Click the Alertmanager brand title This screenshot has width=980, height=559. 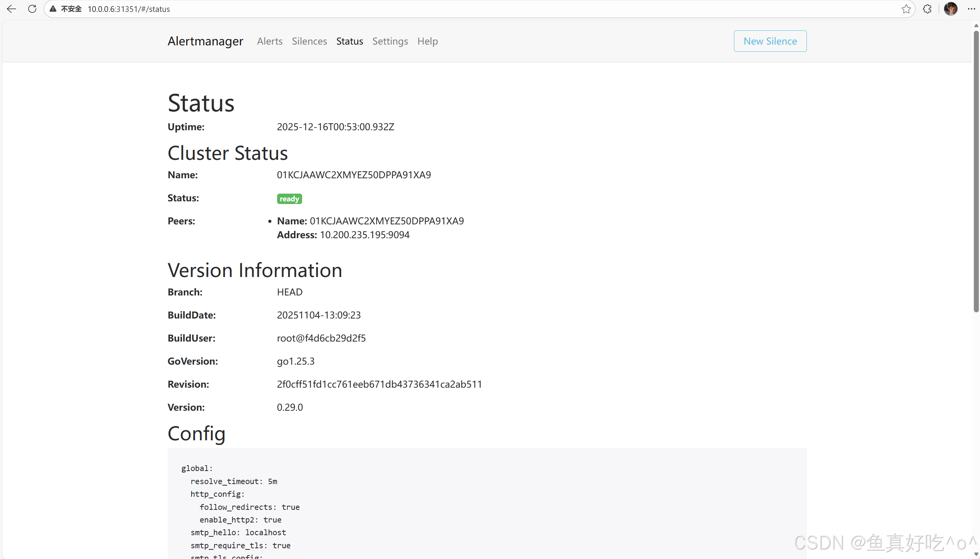[x=205, y=41]
